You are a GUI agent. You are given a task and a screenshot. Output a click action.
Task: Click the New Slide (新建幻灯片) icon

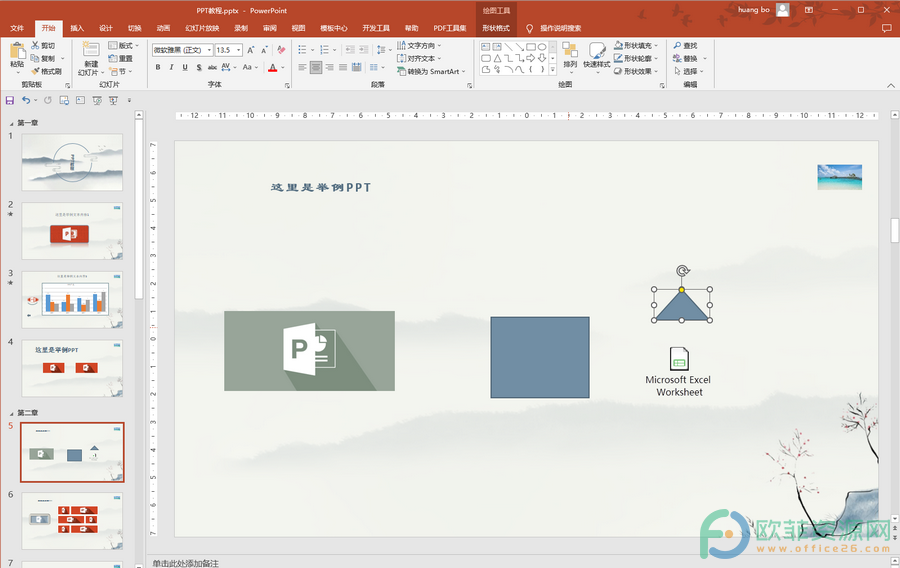click(x=91, y=50)
